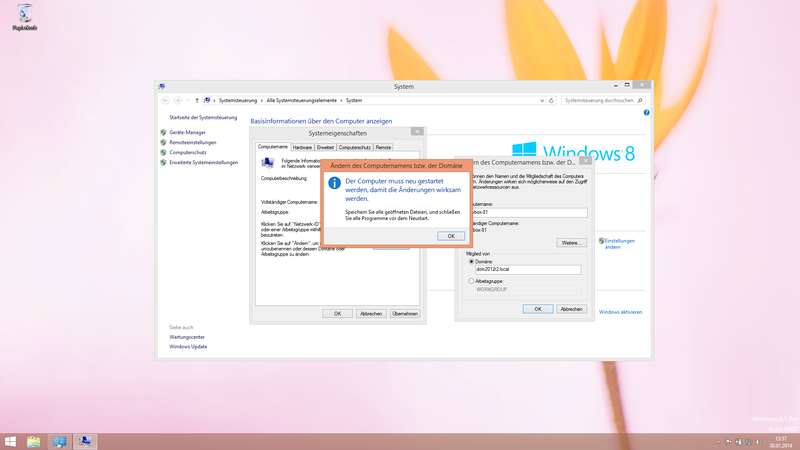
Task: Switch to the Computername tab in Systemeigenschaften
Action: coord(272,146)
